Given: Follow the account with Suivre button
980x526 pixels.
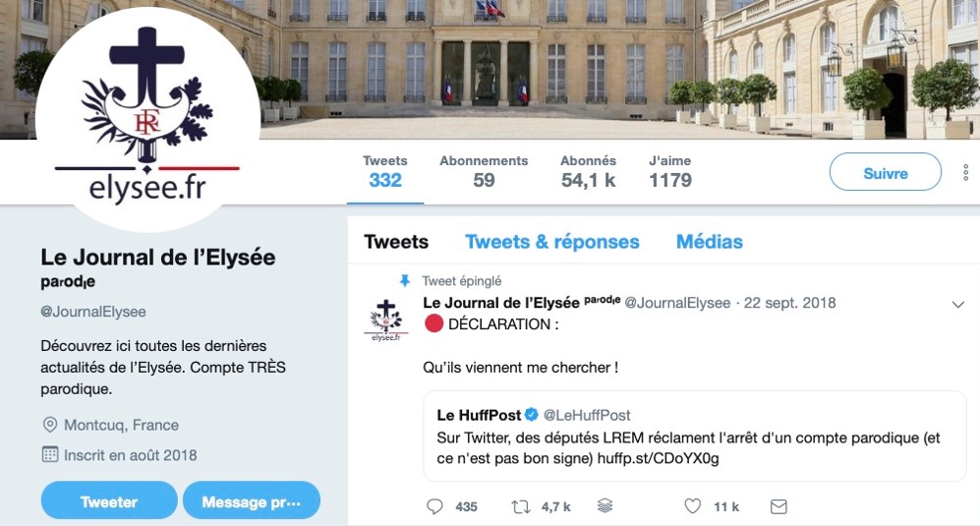Looking at the screenshot, I should pos(885,171).
